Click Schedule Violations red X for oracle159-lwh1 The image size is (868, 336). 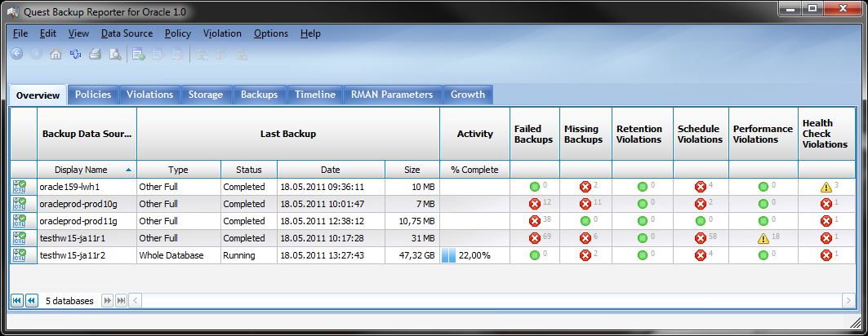[x=701, y=187]
